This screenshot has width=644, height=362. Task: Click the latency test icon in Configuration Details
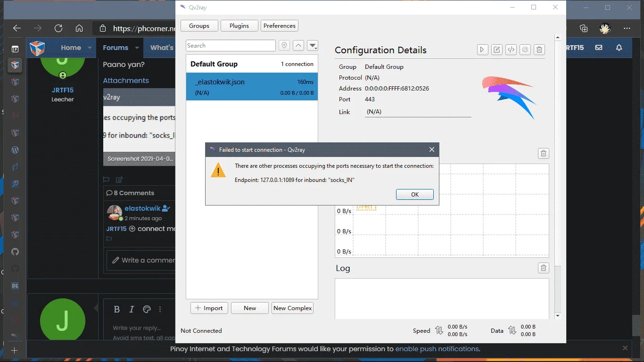click(525, 49)
